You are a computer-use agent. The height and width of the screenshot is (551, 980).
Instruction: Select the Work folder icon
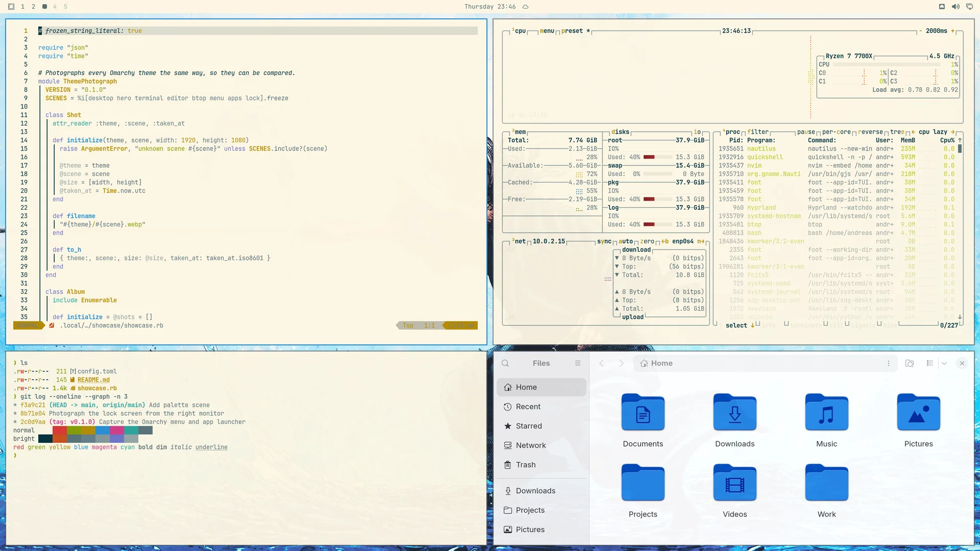tap(827, 483)
